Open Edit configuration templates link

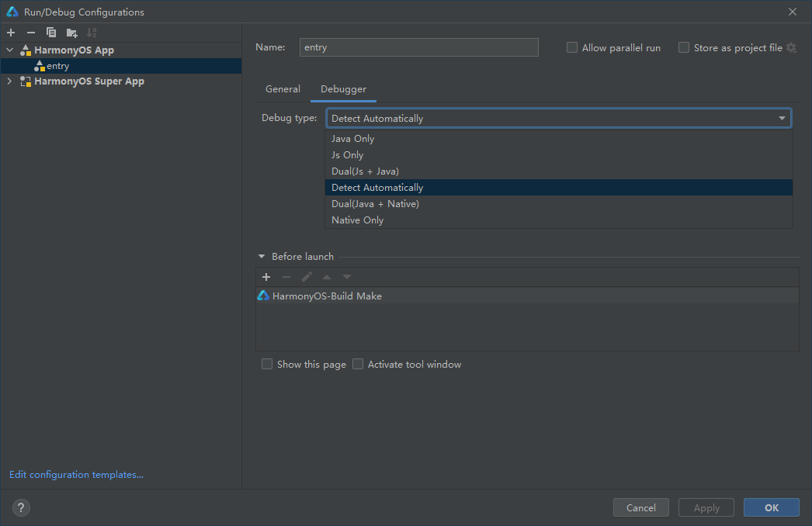[x=77, y=474]
